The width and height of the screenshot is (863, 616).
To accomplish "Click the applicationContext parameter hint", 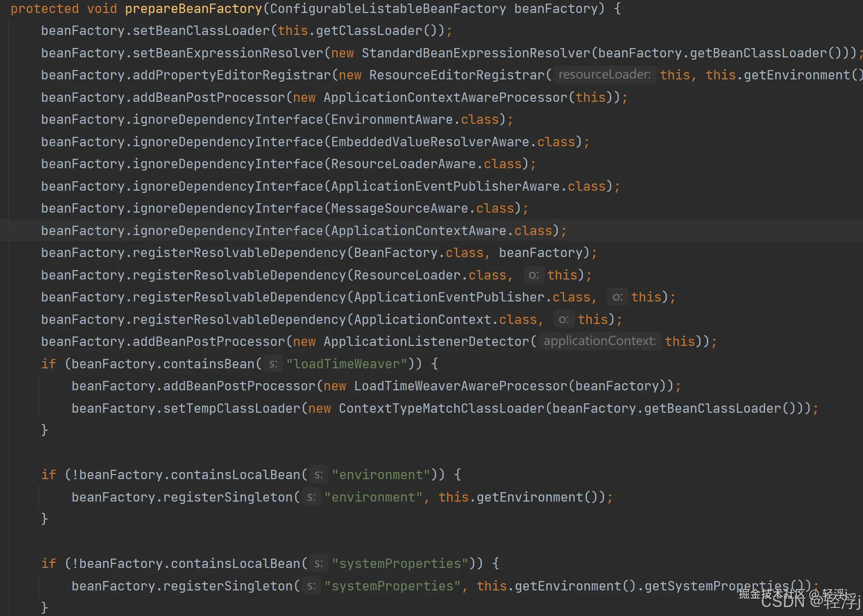I will coord(599,341).
